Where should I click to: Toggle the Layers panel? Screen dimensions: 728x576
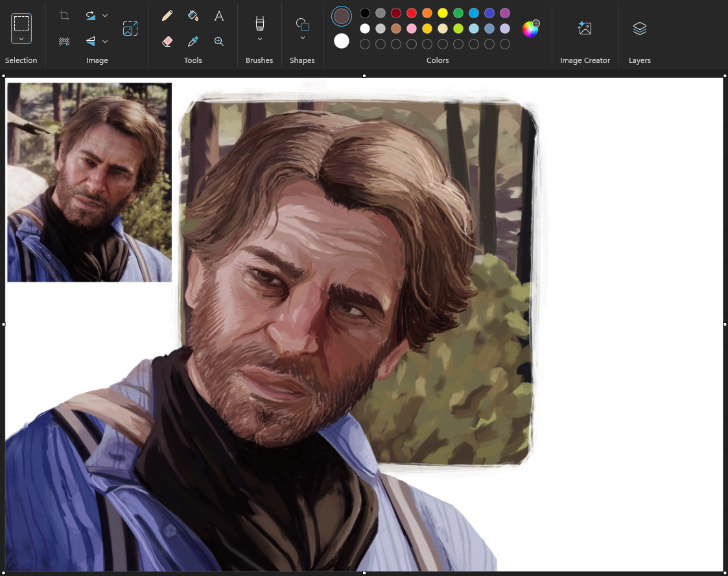(x=639, y=29)
